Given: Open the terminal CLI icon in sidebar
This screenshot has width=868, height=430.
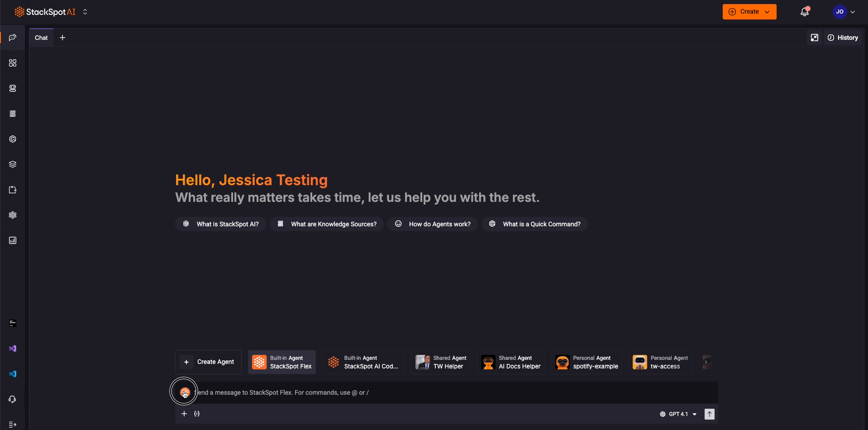Looking at the screenshot, I should pos(12,323).
